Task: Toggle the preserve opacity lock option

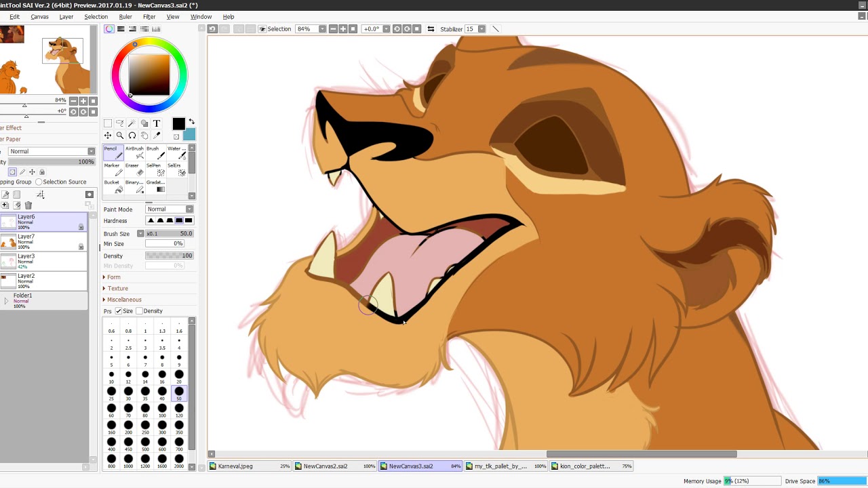Action: 13,172
